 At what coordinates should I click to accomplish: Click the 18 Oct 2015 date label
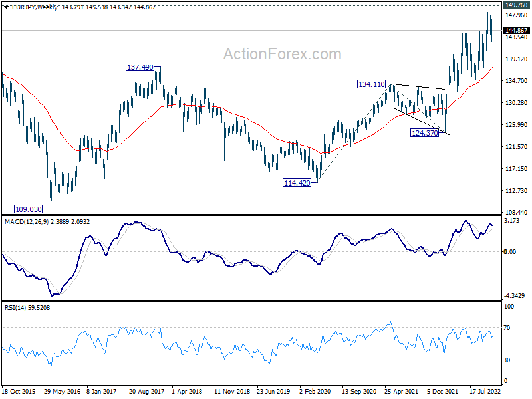click(x=19, y=392)
